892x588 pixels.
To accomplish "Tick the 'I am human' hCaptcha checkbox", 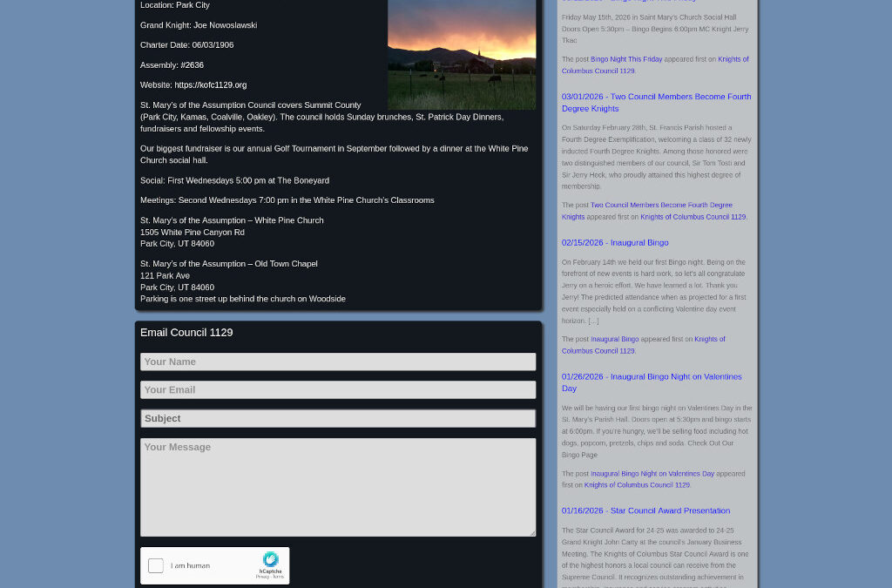I will (x=155, y=565).
